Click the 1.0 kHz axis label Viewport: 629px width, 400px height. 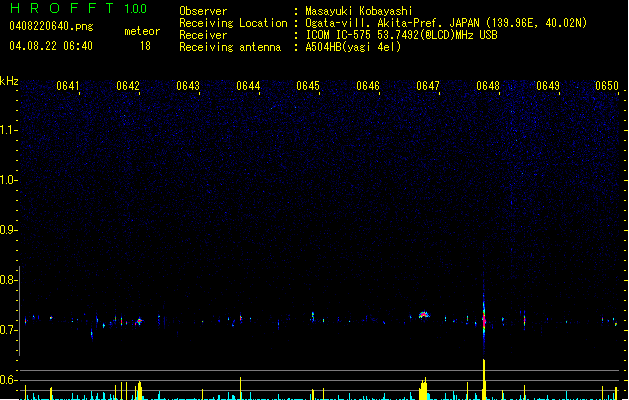pos(8,180)
